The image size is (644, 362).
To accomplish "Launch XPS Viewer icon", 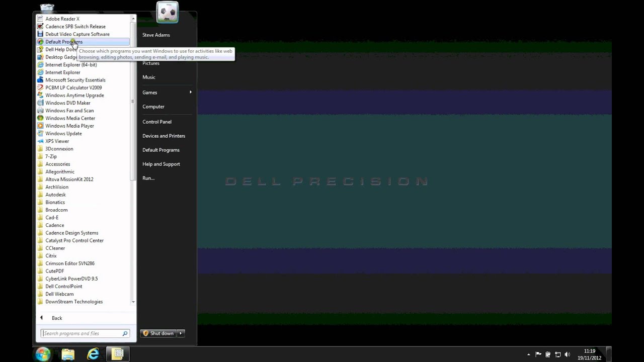I will tap(40, 141).
